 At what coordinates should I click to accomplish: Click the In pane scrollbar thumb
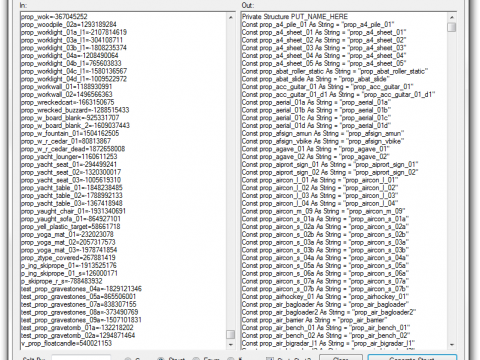tap(230, 334)
